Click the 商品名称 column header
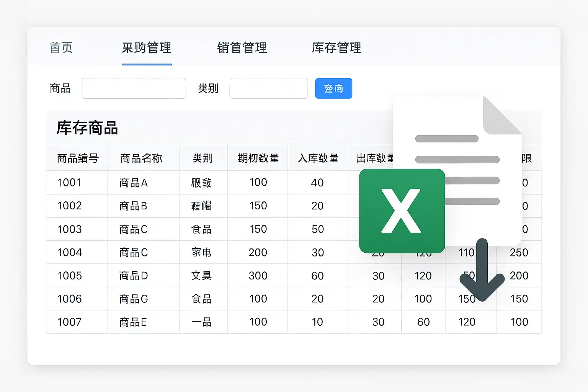 (141, 158)
